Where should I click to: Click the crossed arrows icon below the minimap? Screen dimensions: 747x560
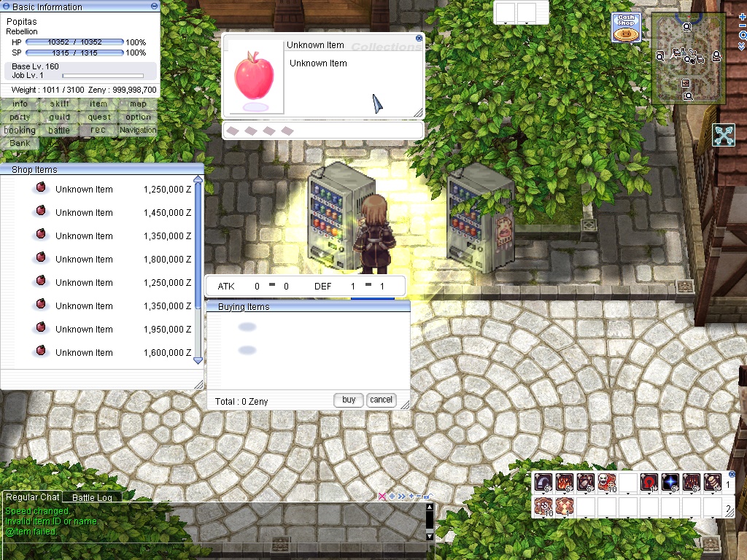724,135
